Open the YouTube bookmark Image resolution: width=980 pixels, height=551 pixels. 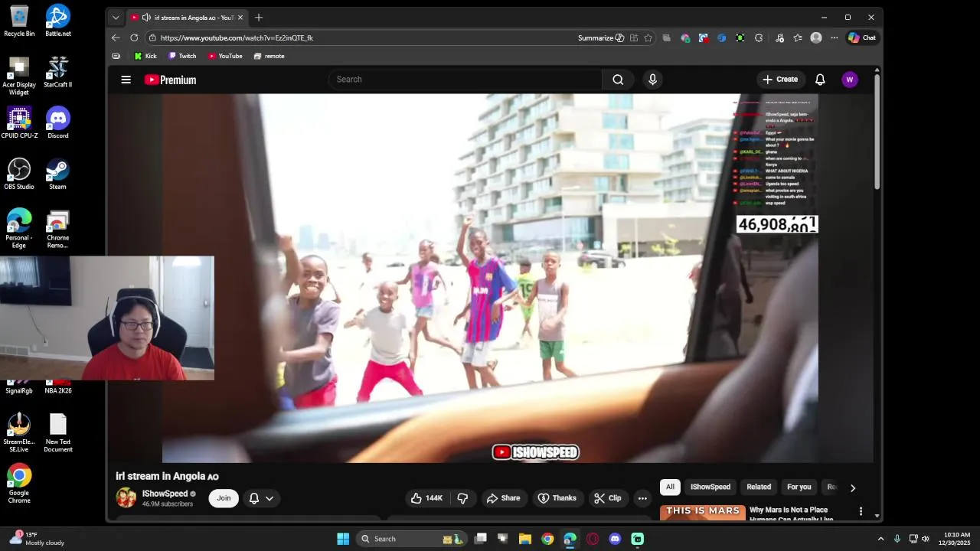(225, 56)
